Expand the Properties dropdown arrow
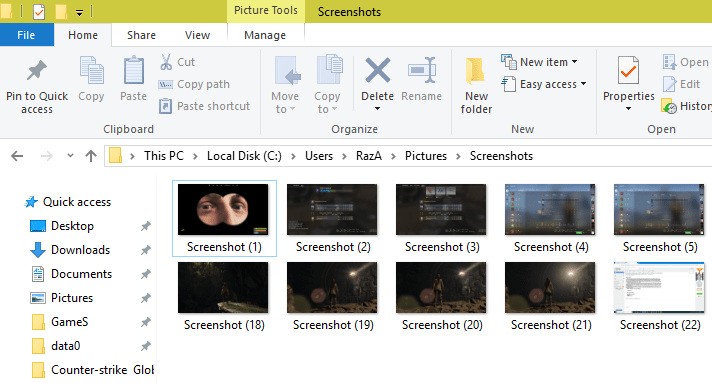Screen dimensions: 712x383 [628, 109]
